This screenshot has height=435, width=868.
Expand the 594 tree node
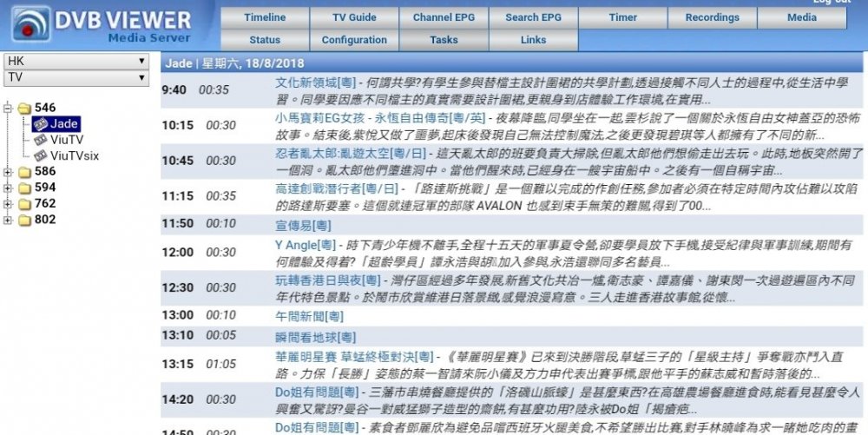click(x=8, y=188)
